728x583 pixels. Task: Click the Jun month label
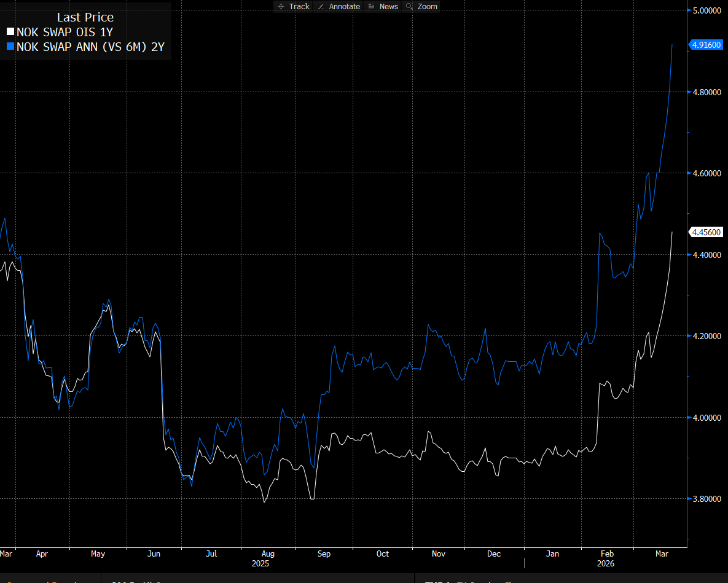pyautogui.click(x=154, y=554)
